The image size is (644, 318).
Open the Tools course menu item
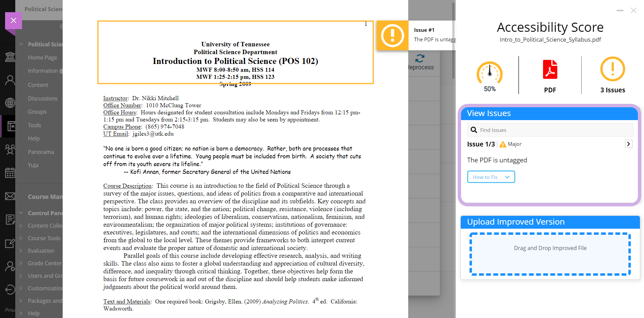tap(34, 125)
